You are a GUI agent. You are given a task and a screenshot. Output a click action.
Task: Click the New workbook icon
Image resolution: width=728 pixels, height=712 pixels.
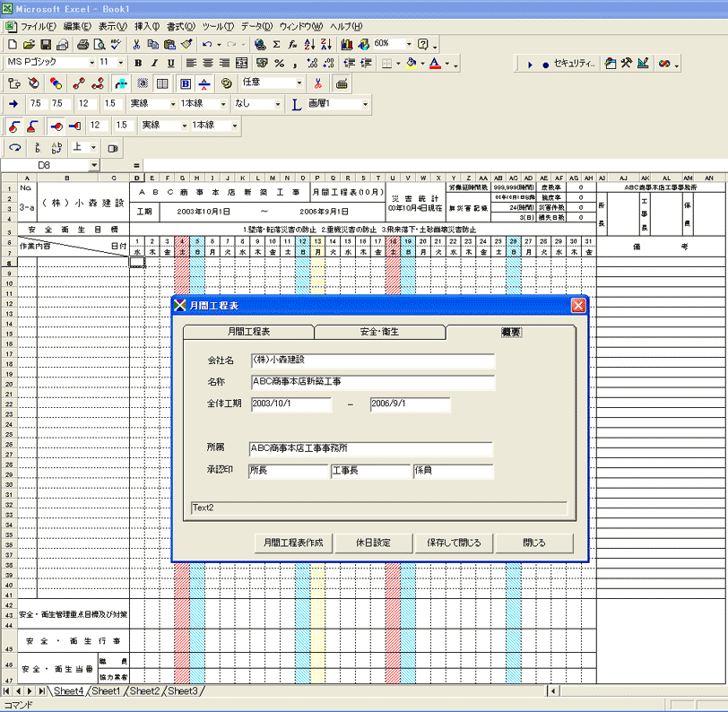click(x=13, y=44)
